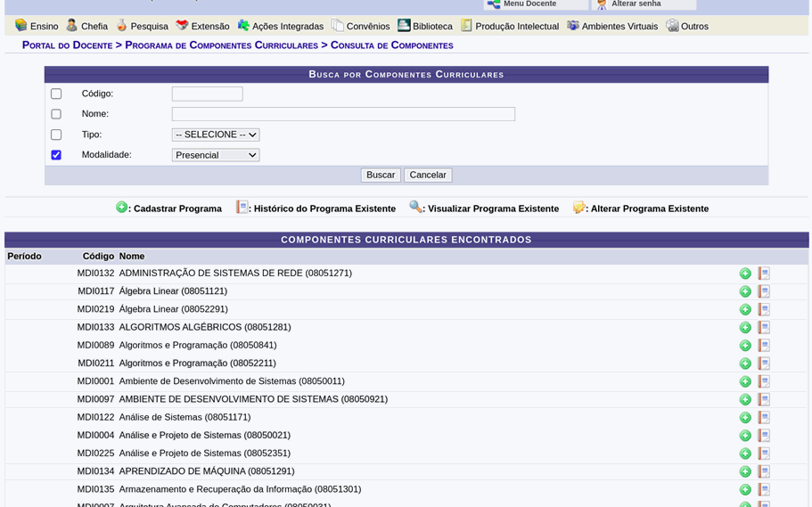Click into the Nome text field
The height and width of the screenshot is (507, 812).
[x=343, y=114]
